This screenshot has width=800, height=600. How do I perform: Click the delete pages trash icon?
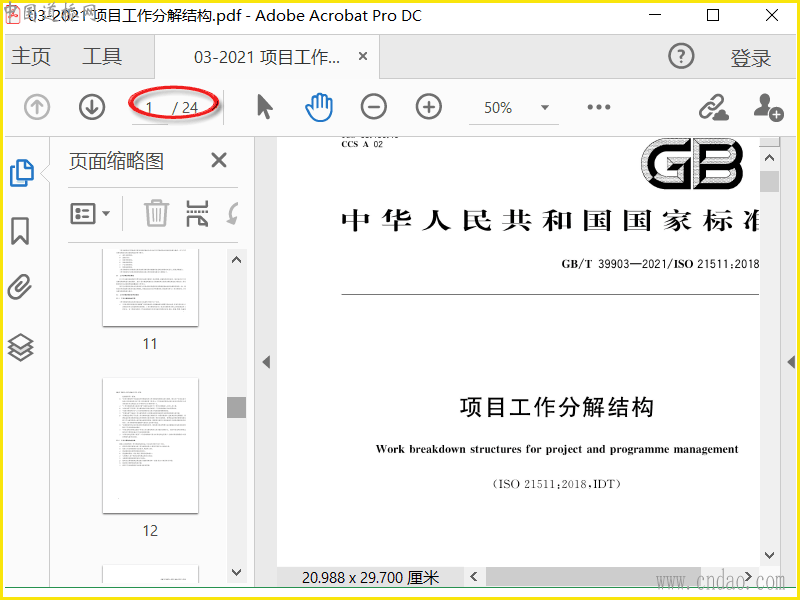click(156, 213)
